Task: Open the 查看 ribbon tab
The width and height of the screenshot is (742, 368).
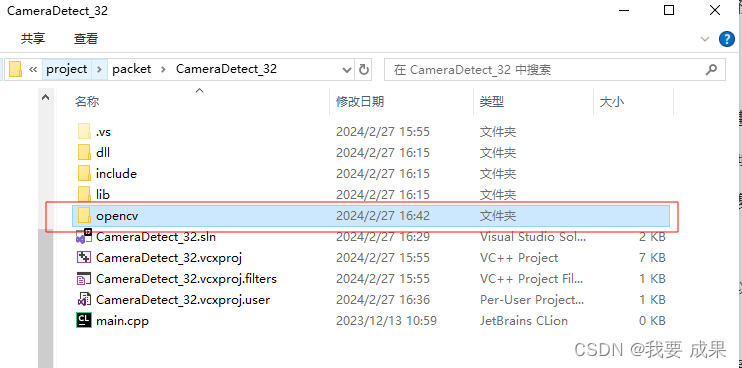Action: click(86, 38)
